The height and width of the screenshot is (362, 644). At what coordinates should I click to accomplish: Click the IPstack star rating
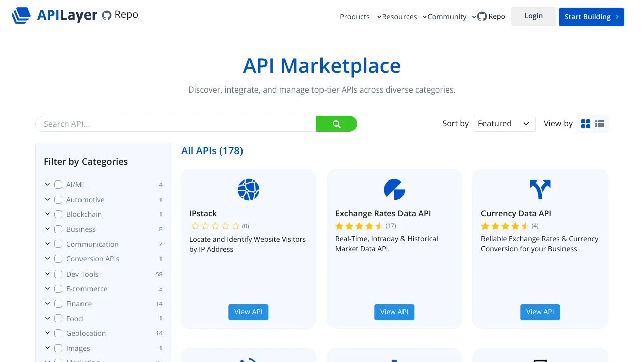215,226
